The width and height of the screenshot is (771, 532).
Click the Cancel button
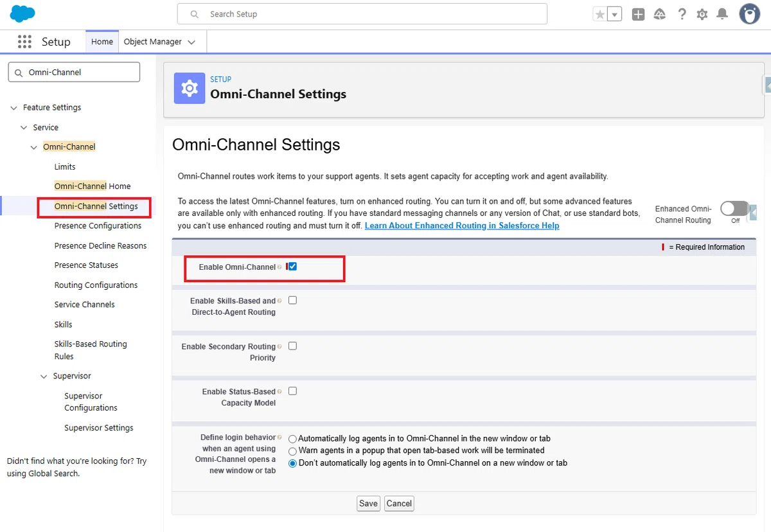[x=399, y=503]
